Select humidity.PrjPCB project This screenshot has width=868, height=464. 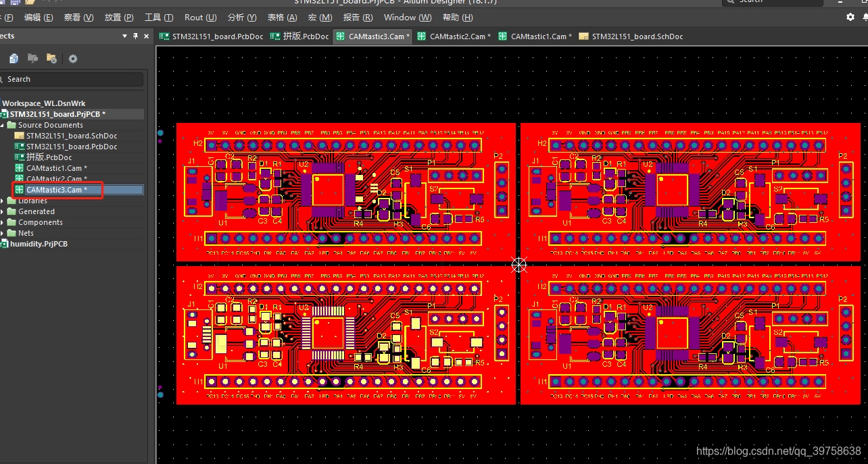coord(38,244)
